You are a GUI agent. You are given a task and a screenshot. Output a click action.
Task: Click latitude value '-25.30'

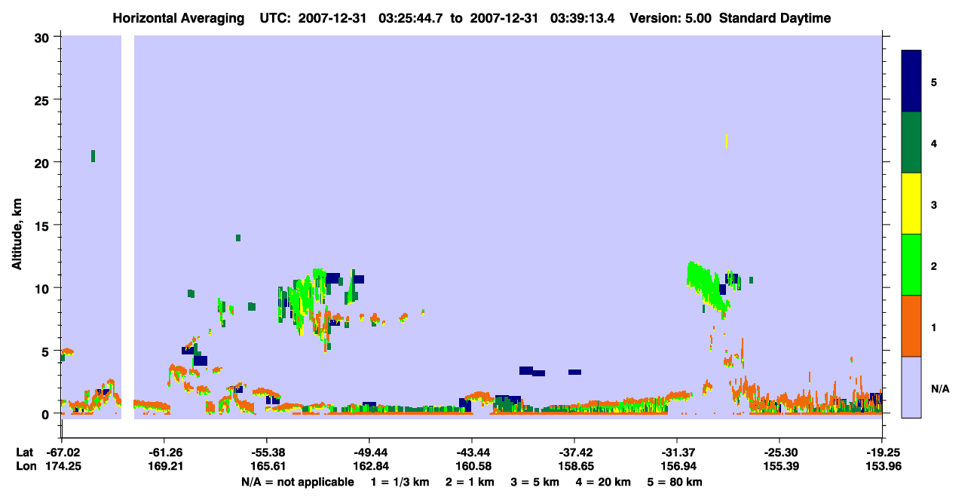point(779,452)
